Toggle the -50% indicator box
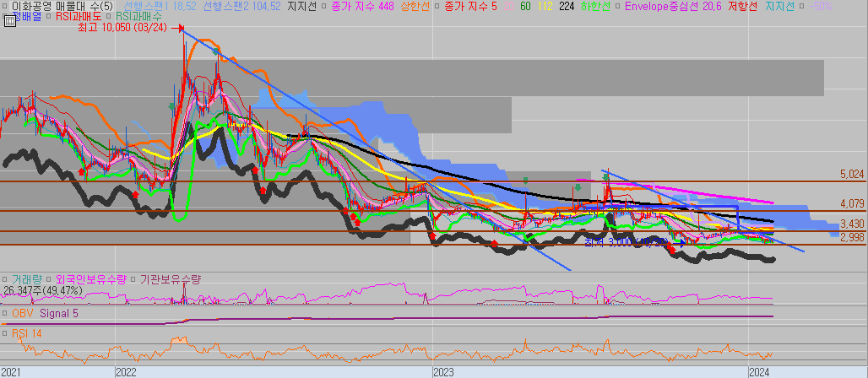Screen dimensions: 868x378 pyautogui.click(x=801, y=6)
